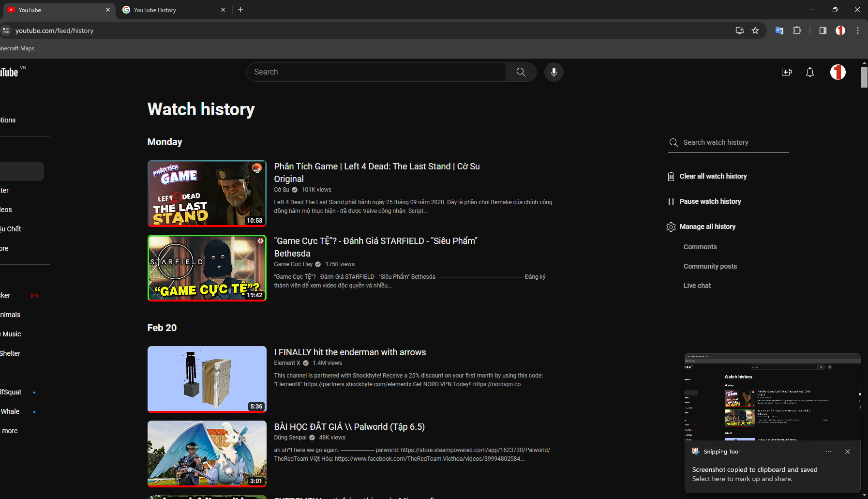Open the Comments history link
The height and width of the screenshot is (499, 868).
point(700,247)
